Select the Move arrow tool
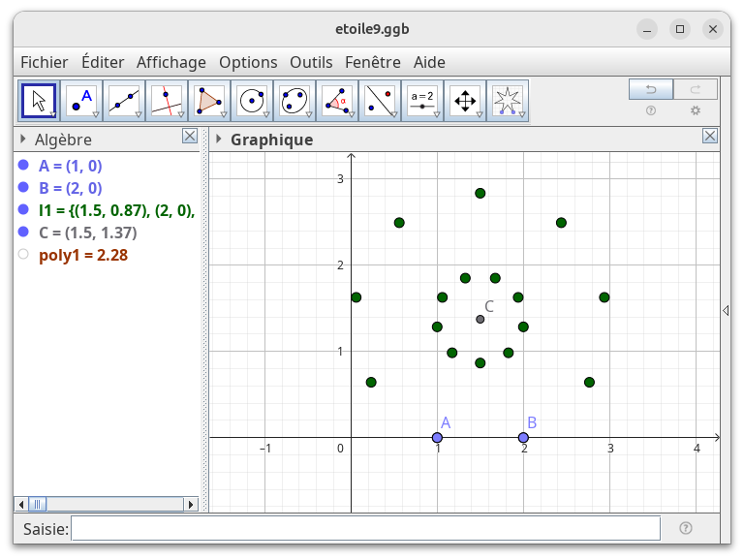 [39, 100]
